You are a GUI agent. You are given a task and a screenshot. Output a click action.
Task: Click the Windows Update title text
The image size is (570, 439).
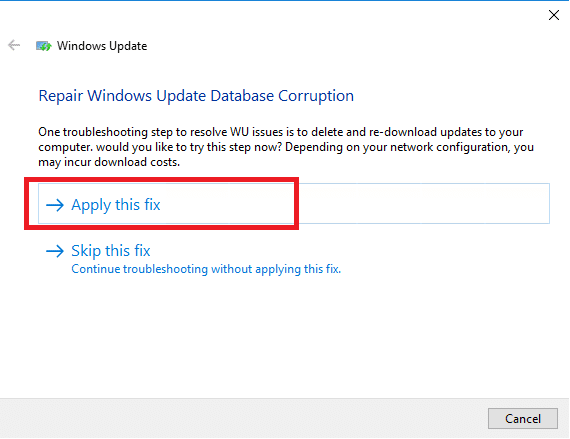click(102, 46)
